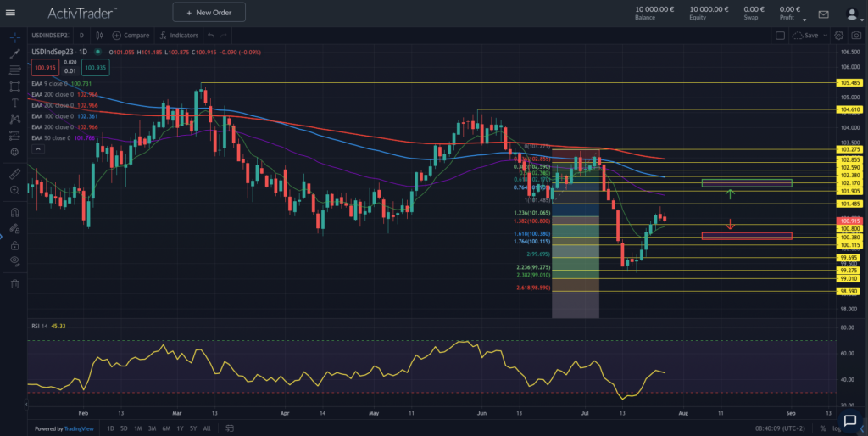868x436 pixels.
Task: Select the 3M range tab
Action: (152, 428)
